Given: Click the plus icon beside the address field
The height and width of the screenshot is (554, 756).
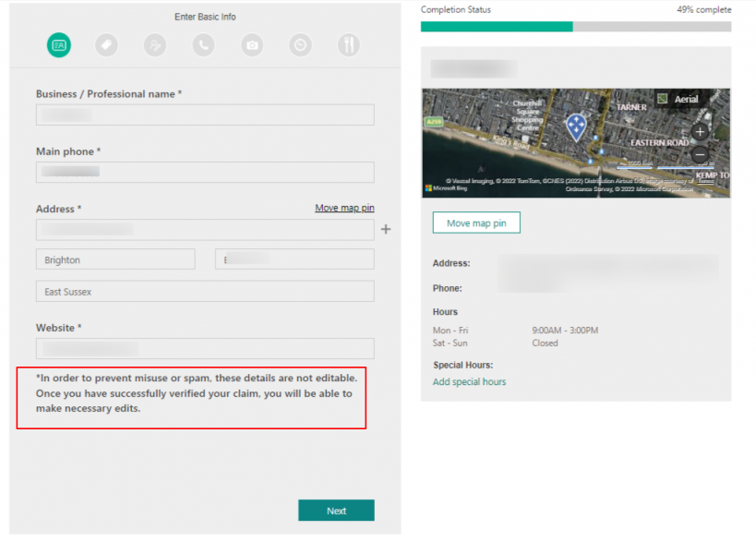Looking at the screenshot, I should [x=386, y=229].
